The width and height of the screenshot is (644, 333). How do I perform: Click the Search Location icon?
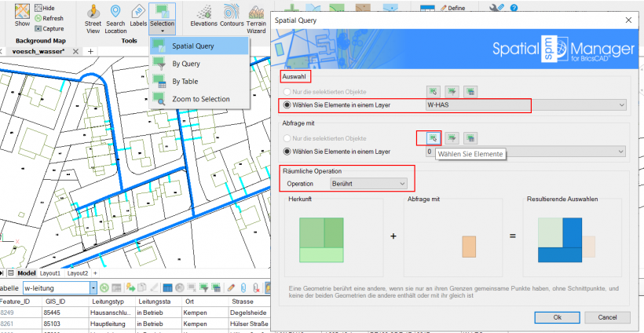tap(115, 18)
